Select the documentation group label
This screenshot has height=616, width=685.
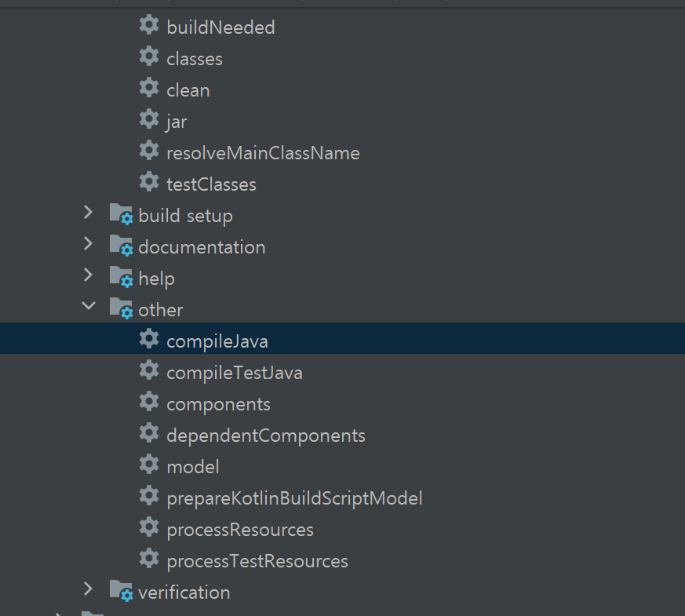click(202, 247)
